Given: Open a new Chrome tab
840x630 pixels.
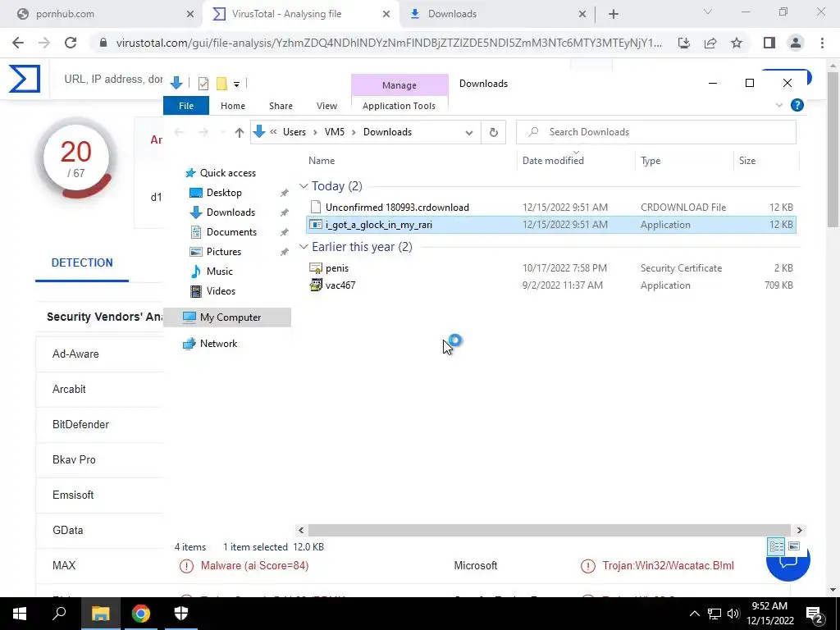Looking at the screenshot, I should pos(614,14).
